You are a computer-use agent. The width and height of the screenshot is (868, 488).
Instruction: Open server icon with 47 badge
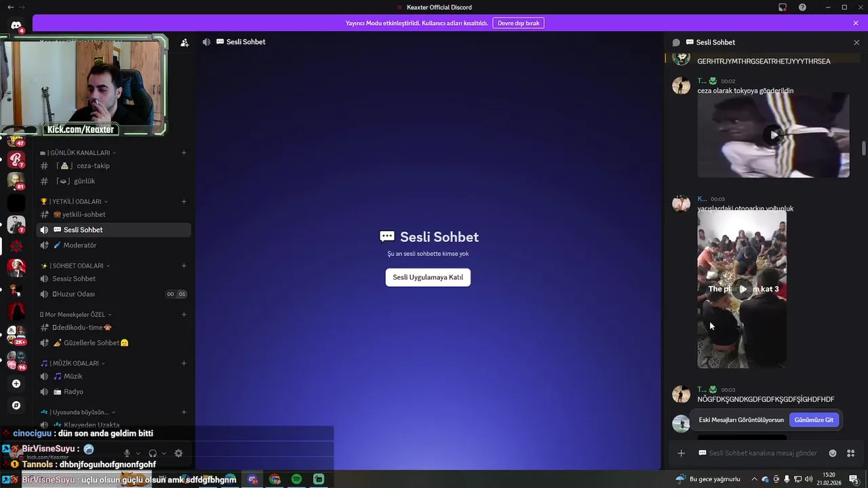[x=16, y=140]
